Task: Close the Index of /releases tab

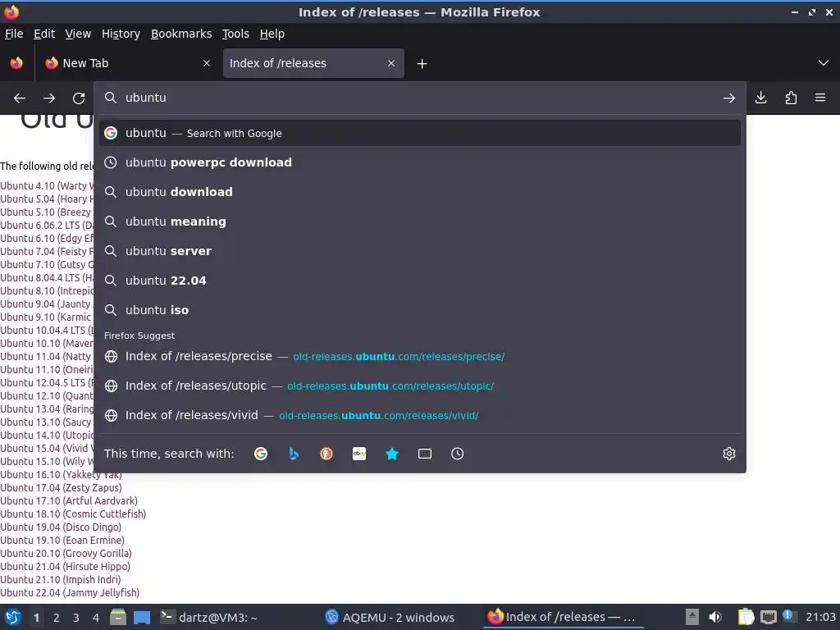Action: pyautogui.click(x=391, y=63)
